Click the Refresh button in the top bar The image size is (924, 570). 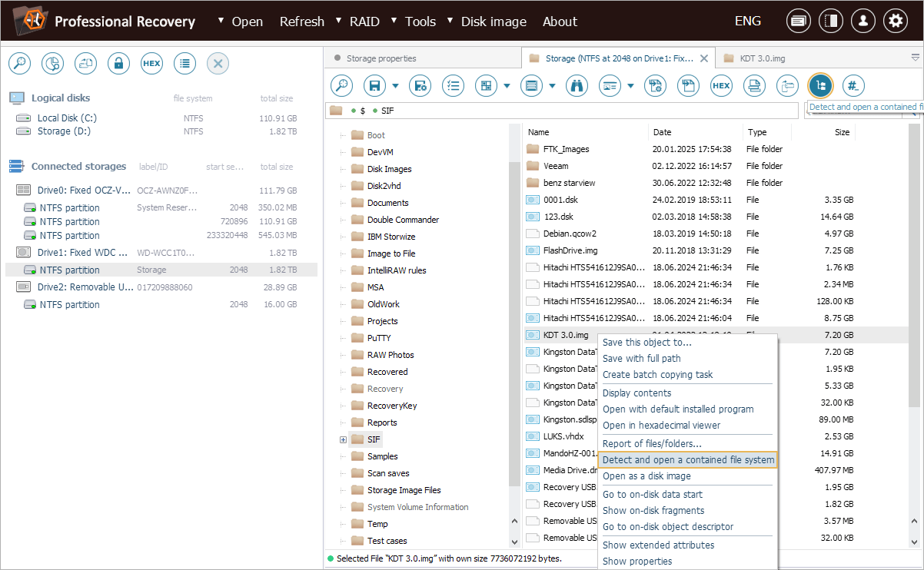(301, 22)
